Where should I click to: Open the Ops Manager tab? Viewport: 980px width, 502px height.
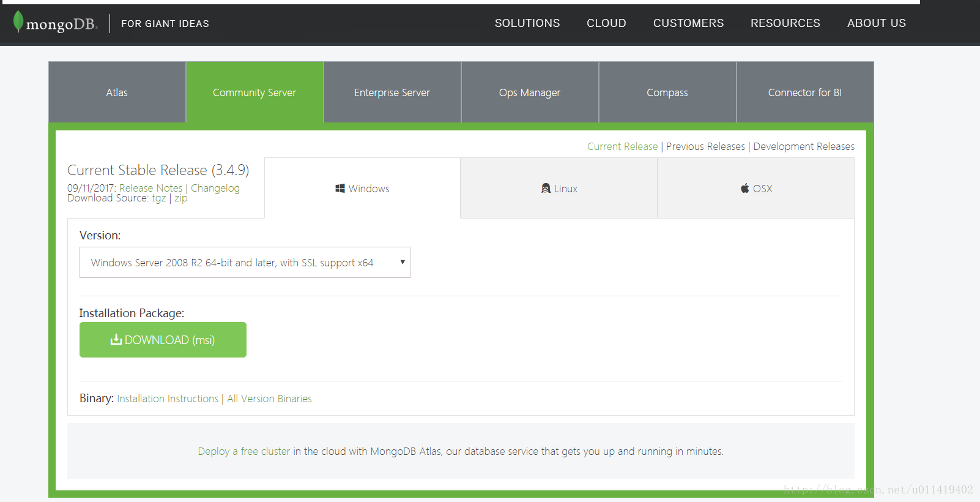pyautogui.click(x=530, y=92)
